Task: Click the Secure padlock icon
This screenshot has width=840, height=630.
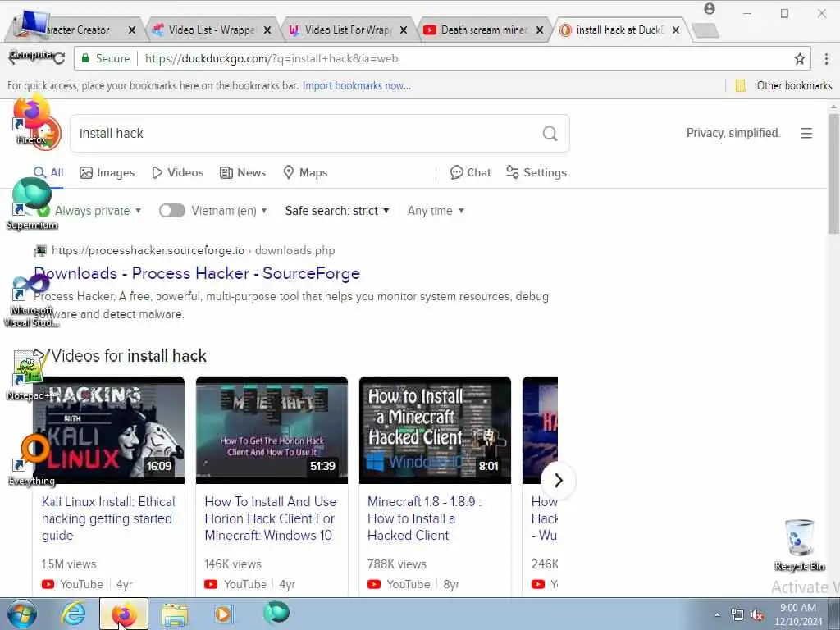Action: tap(84, 58)
